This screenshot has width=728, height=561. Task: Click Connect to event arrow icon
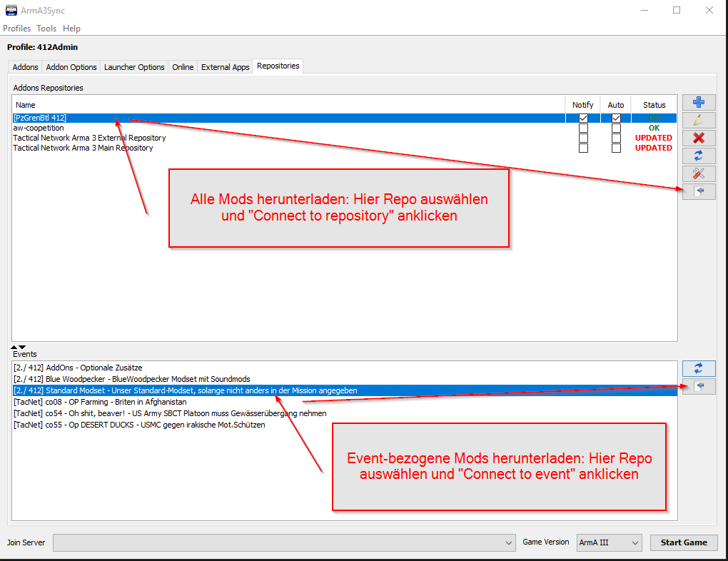click(x=699, y=386)
